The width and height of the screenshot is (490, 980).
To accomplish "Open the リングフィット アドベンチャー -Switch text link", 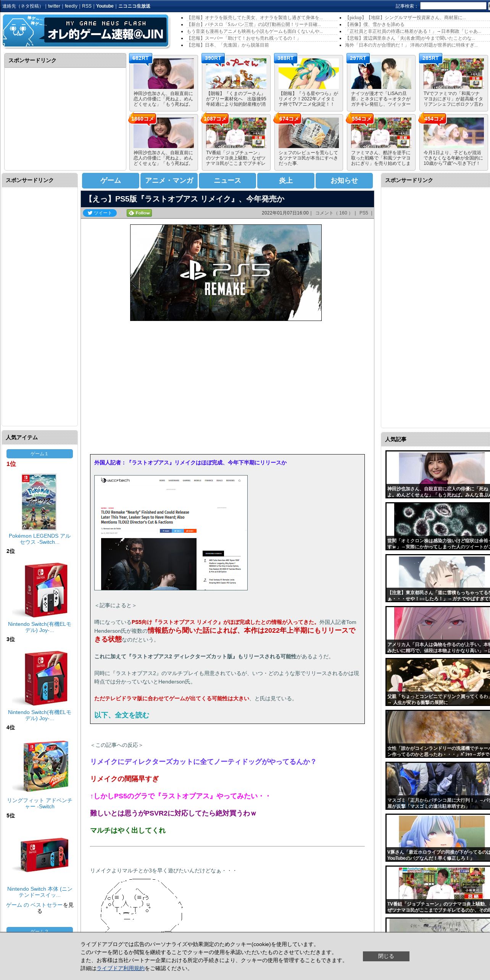I will [x=40, y=803].
